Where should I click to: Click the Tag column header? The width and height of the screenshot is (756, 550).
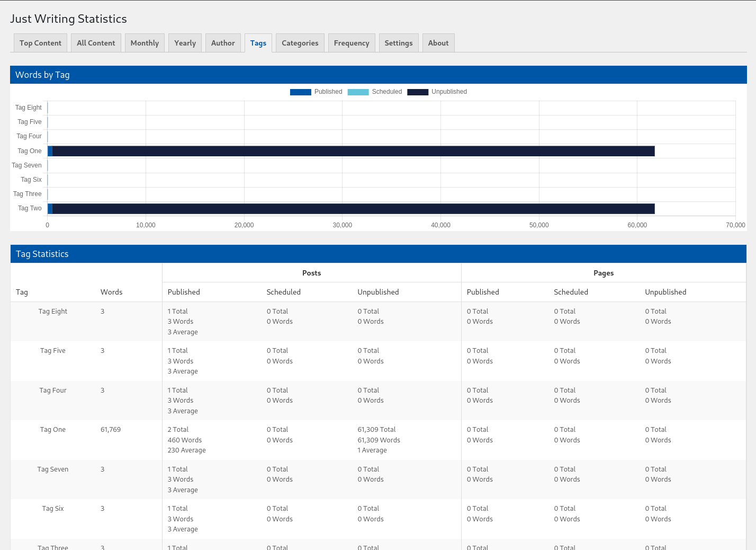[22, 292]
